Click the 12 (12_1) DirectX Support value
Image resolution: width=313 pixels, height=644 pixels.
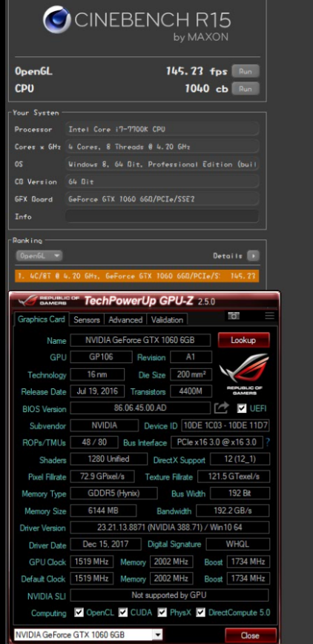[x=240, y=459]
